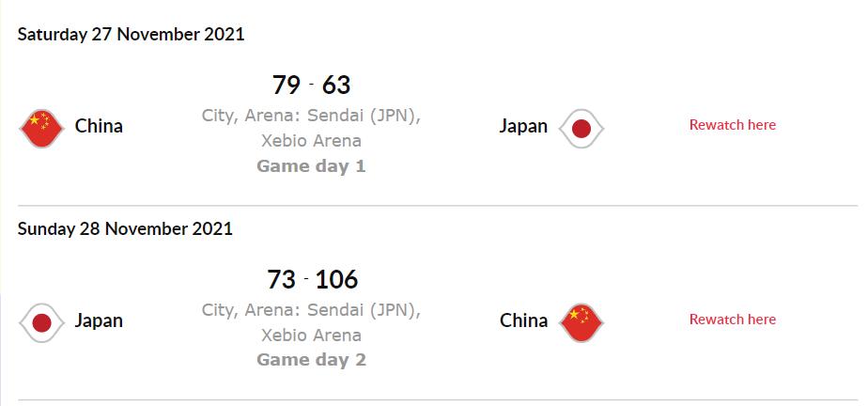Click Japan's flag in the Saturday match
The width and height of the screenshot is (868, 406).
(581, 128)
